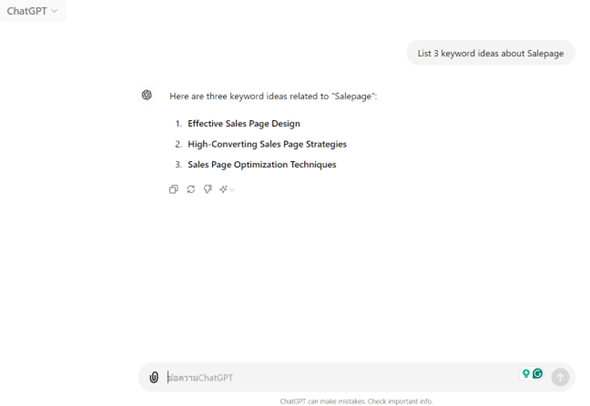Click "Sales Page Optimization Techniques" list item
The height and width of the screenshot is (406, 590).
click(x=262, y=164)
